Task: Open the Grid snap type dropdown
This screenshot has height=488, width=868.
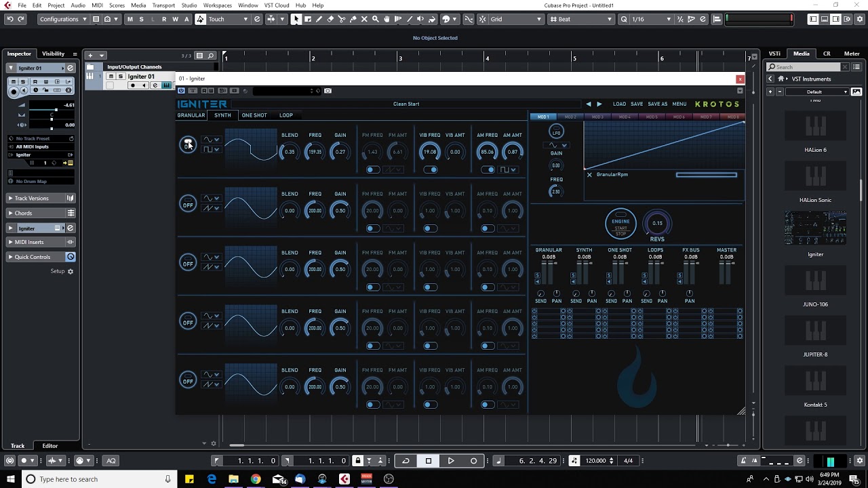Action: (517, 19)
